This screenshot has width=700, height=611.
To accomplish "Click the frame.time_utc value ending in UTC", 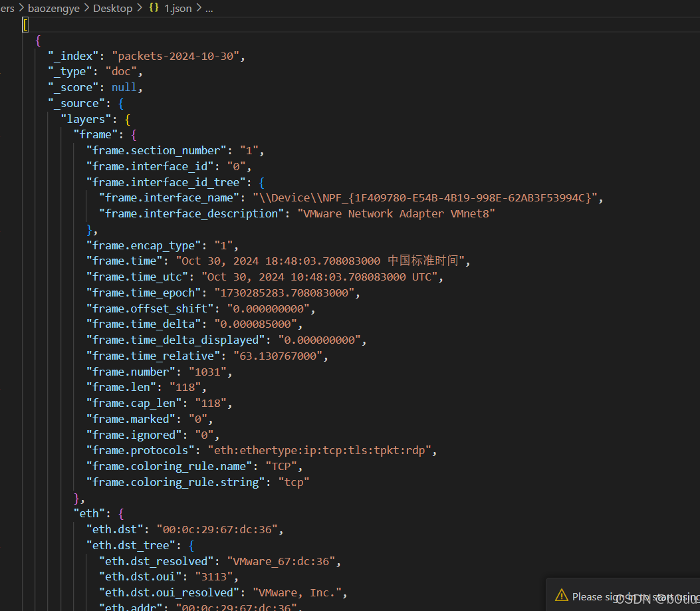I will [x=320, y=277].
